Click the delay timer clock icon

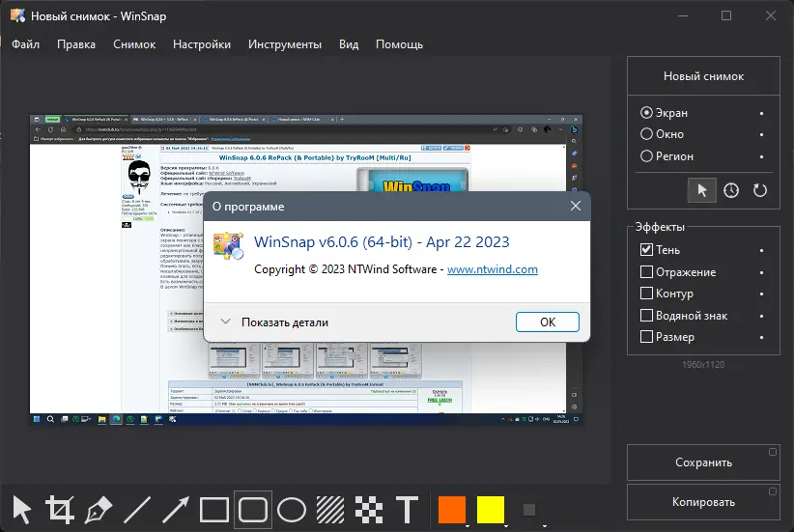point(730,190)
